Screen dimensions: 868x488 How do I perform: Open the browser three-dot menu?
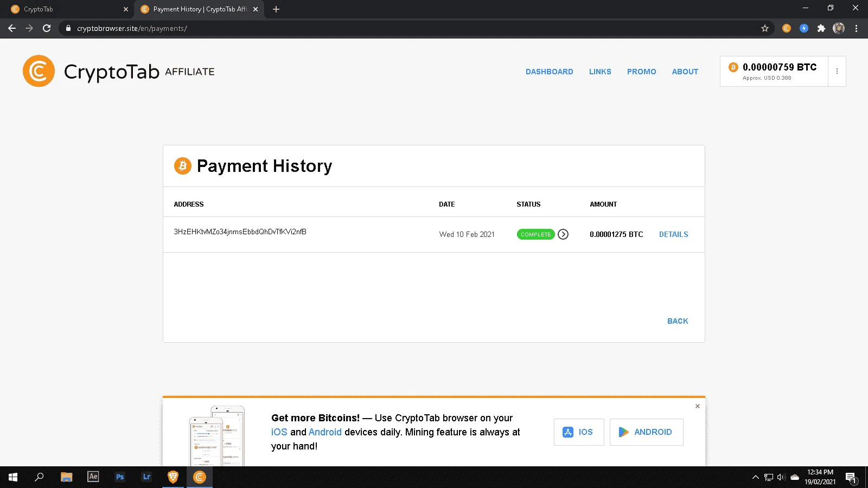pos(857,28)
